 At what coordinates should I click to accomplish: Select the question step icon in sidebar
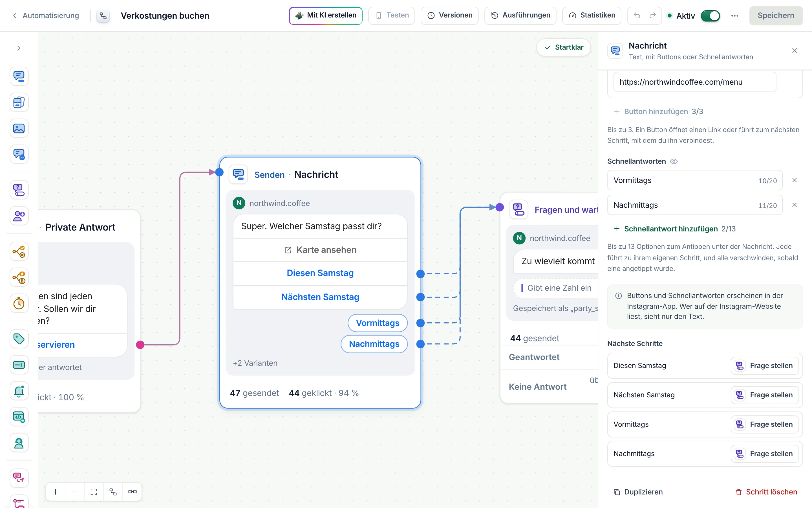pyautogui.click(x=19, y=190)
